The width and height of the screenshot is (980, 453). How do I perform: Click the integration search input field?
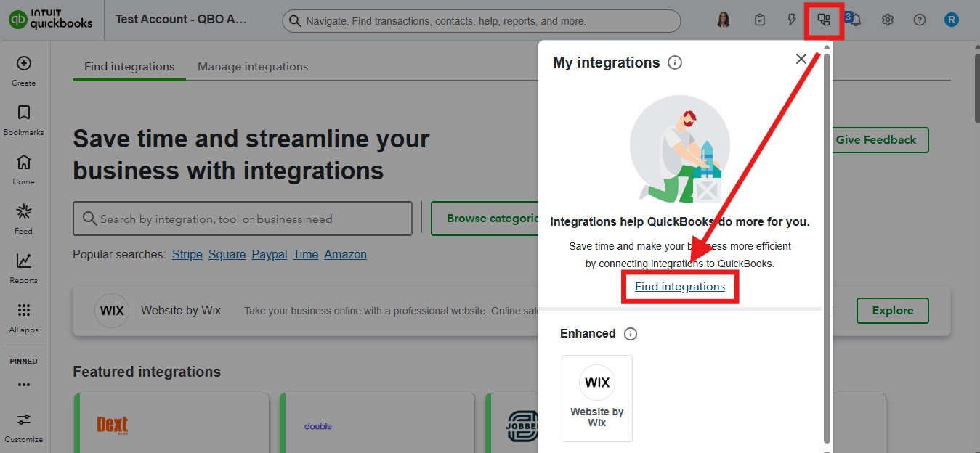pos(243,219)
